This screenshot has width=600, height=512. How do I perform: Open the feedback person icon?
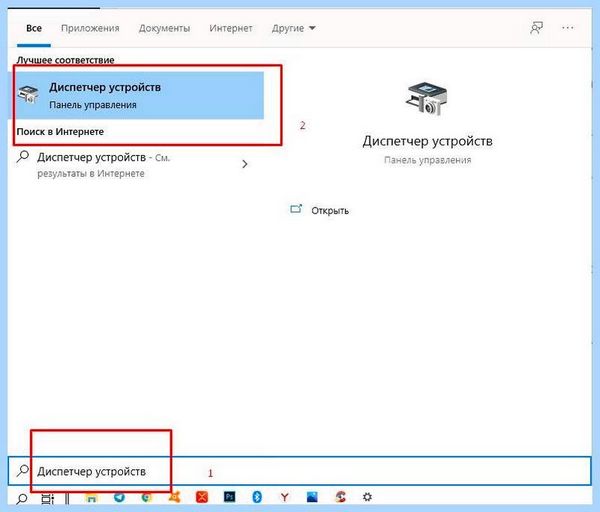coord(536,28)
